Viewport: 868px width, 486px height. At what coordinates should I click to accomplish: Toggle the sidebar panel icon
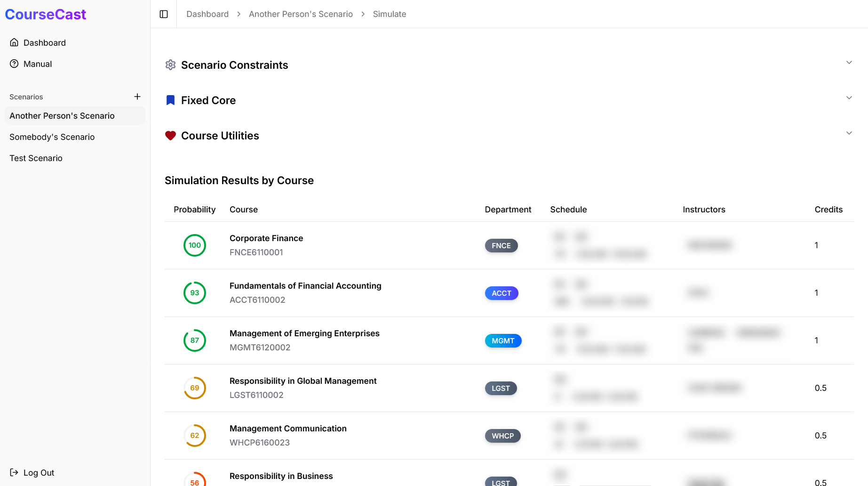(x=164, y=14)
